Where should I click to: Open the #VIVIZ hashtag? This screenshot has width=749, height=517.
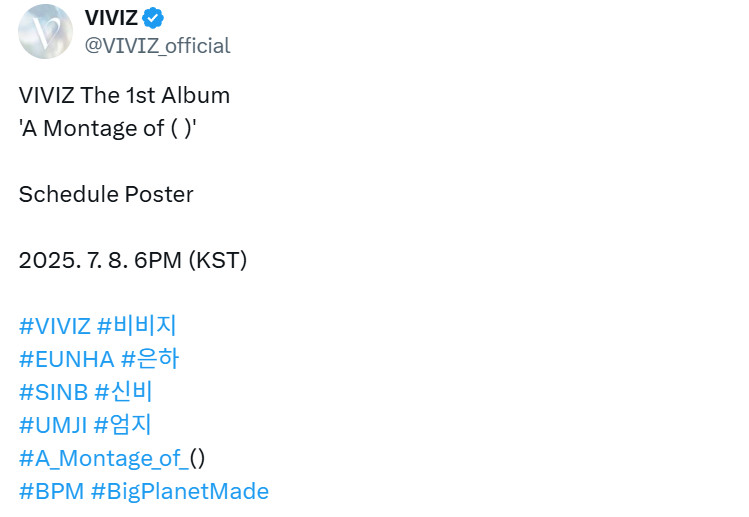[54, 325]
